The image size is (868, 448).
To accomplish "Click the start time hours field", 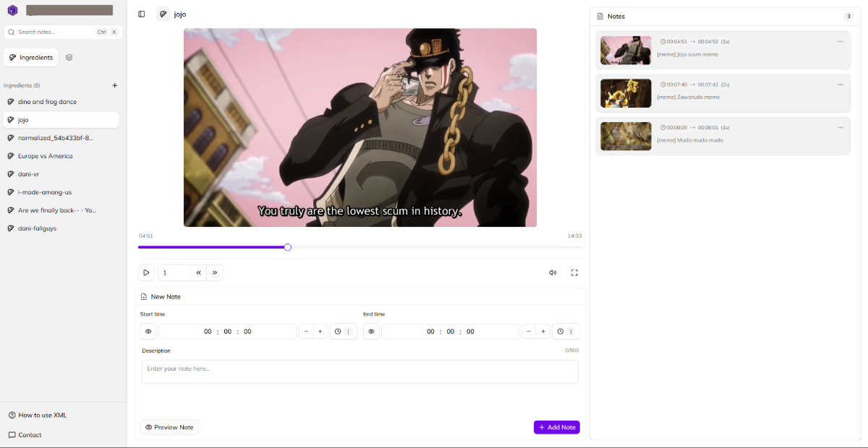I will tap(208, 332).
